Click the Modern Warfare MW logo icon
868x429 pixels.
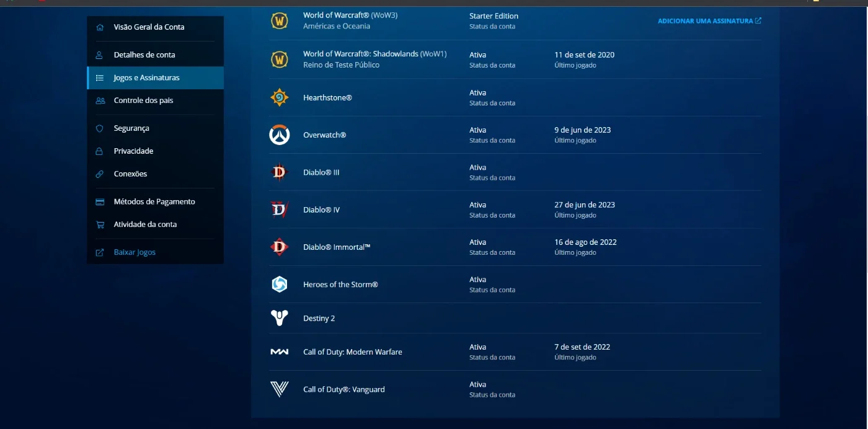click(x=280, y=352)
